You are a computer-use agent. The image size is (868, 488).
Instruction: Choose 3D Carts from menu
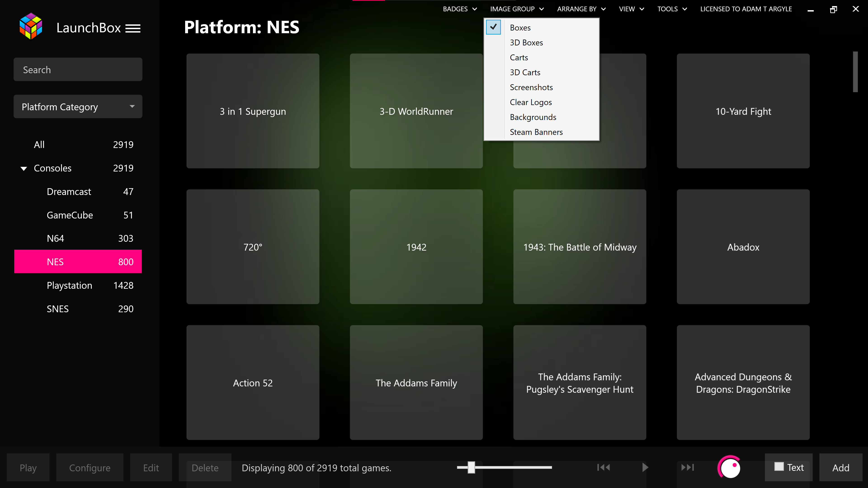click(525, 72)
